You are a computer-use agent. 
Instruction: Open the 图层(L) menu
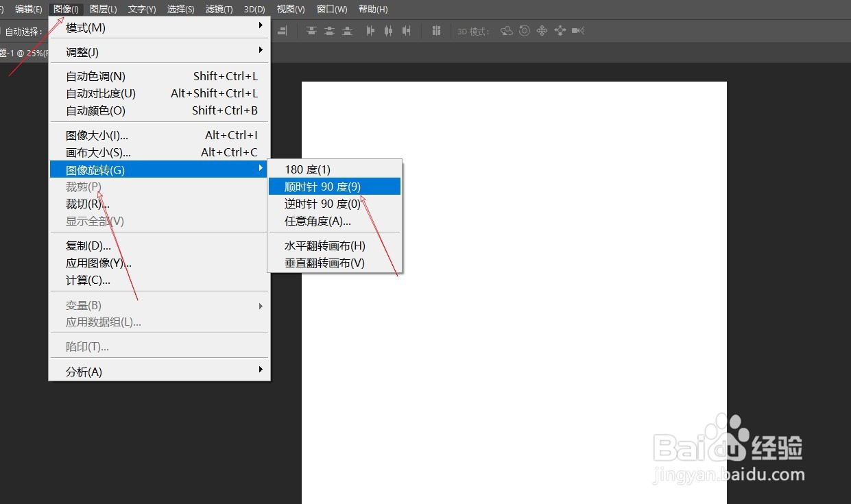coord(104,9)
